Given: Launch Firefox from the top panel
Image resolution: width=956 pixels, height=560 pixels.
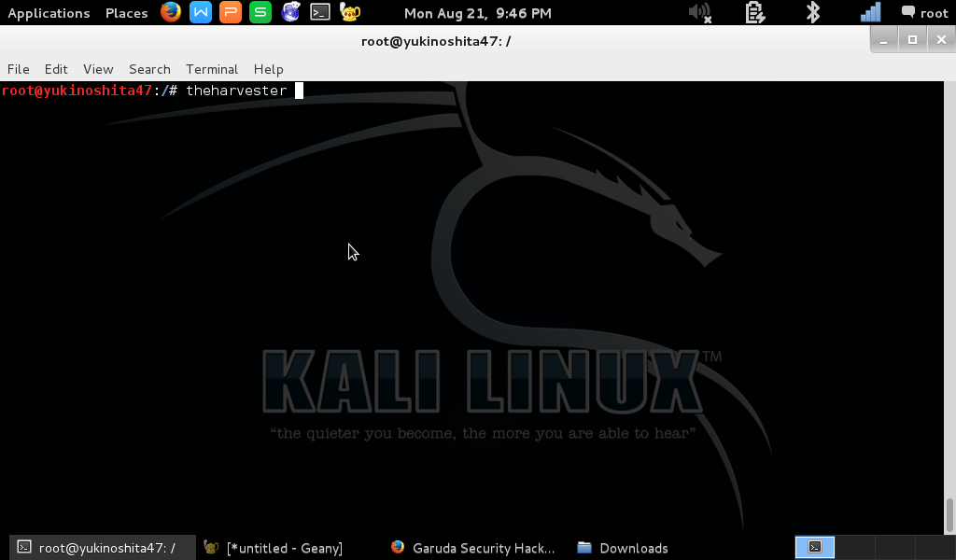Looking at the screenshot, I should (170, 13).
